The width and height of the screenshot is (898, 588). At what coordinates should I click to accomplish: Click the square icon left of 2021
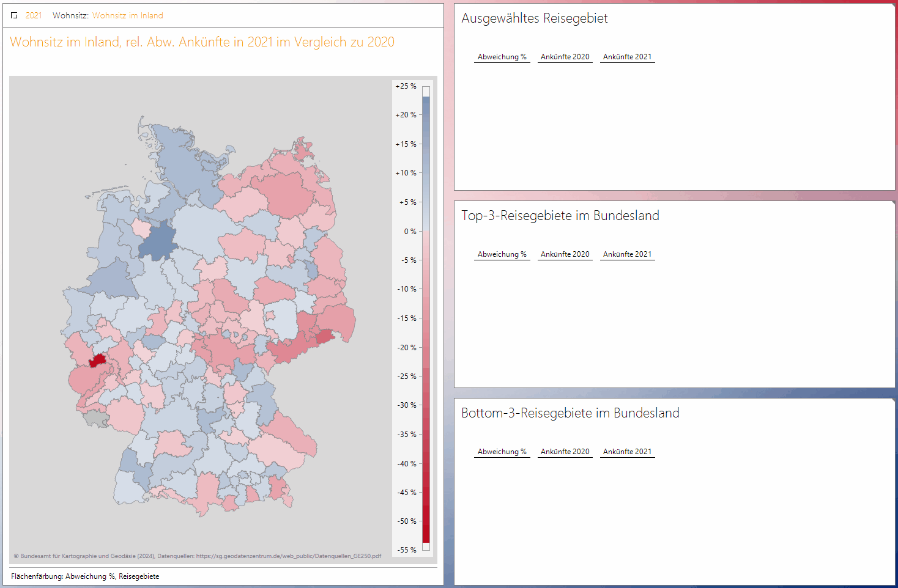[x=14, y=16]
